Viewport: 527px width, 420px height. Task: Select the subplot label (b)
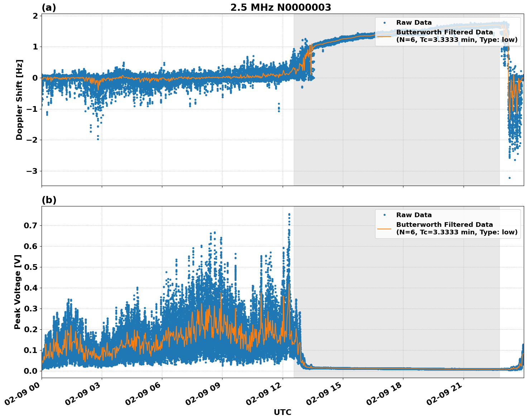pos(49,200)
